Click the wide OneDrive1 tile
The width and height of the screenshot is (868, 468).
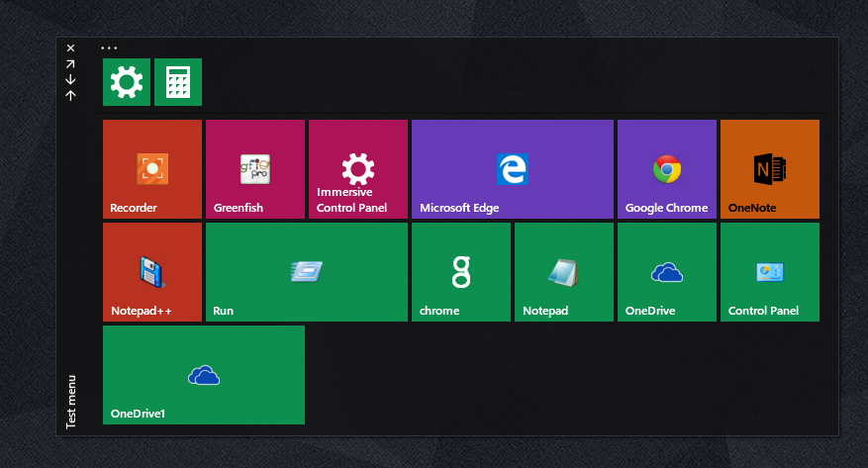204,375
